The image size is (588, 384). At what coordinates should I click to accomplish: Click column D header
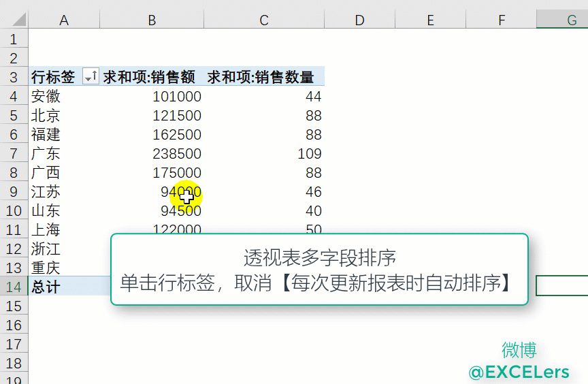tap(359, 20)
